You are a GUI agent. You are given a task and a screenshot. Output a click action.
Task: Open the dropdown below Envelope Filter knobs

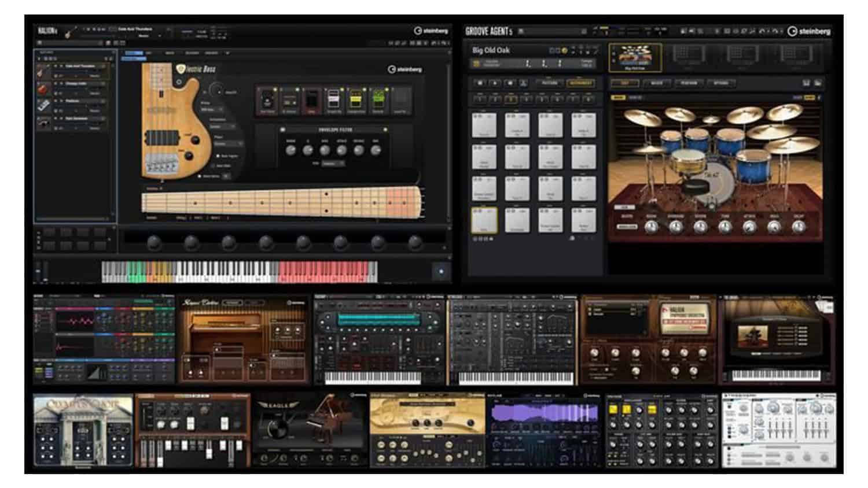(x=333, y=164)
